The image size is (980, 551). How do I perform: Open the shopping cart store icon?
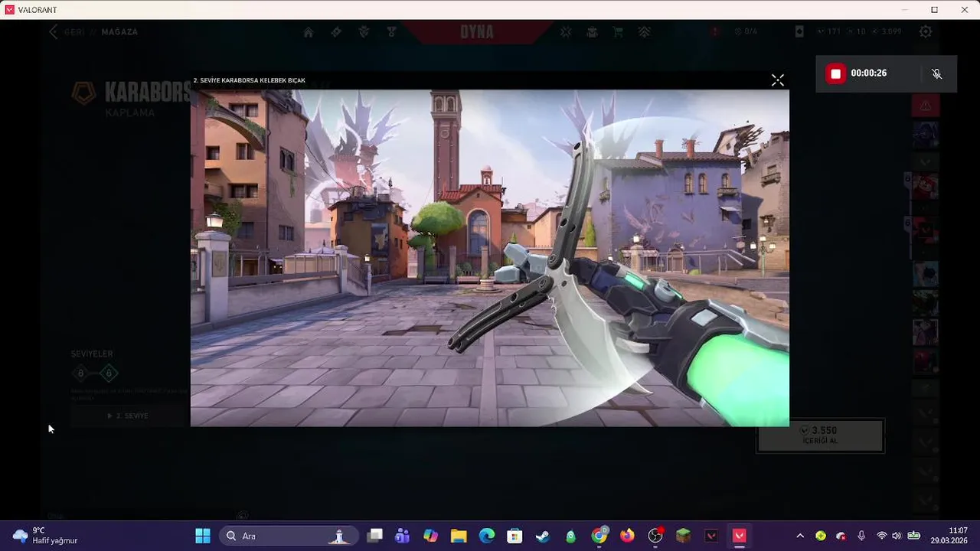[x=617, y=32]
